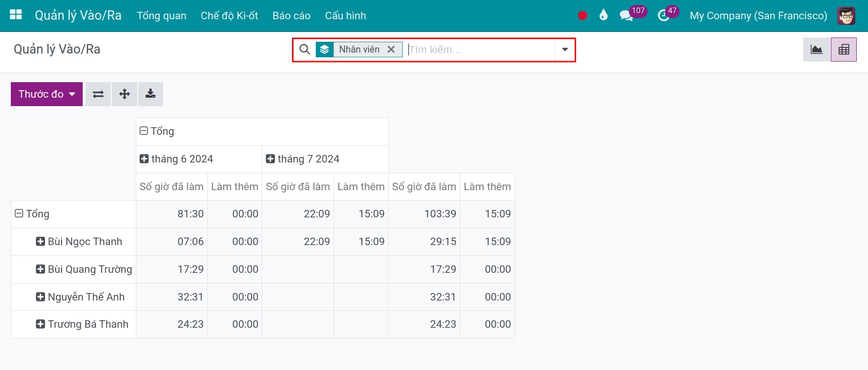
Task: Focus the Tìm kiếm search field
Action: 479,49
